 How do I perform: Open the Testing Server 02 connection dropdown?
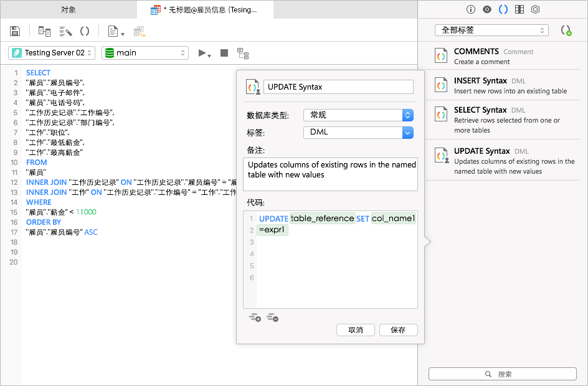[51, 53]
